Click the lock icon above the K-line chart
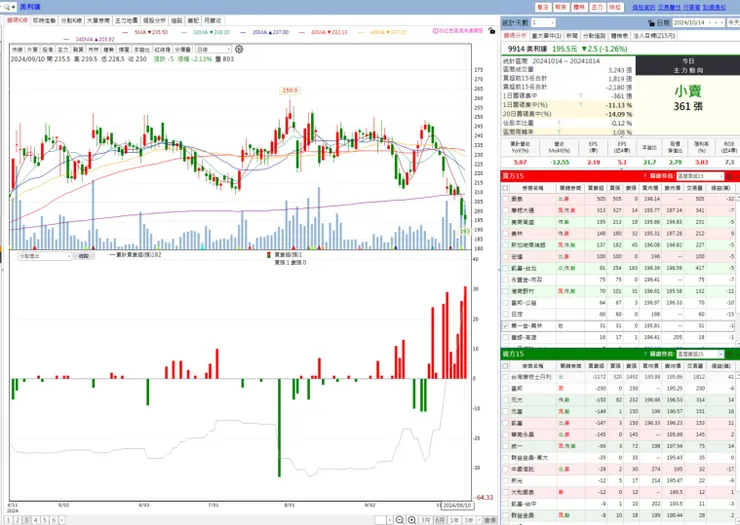This screenshot has height=525, width=740. [492, 31]
